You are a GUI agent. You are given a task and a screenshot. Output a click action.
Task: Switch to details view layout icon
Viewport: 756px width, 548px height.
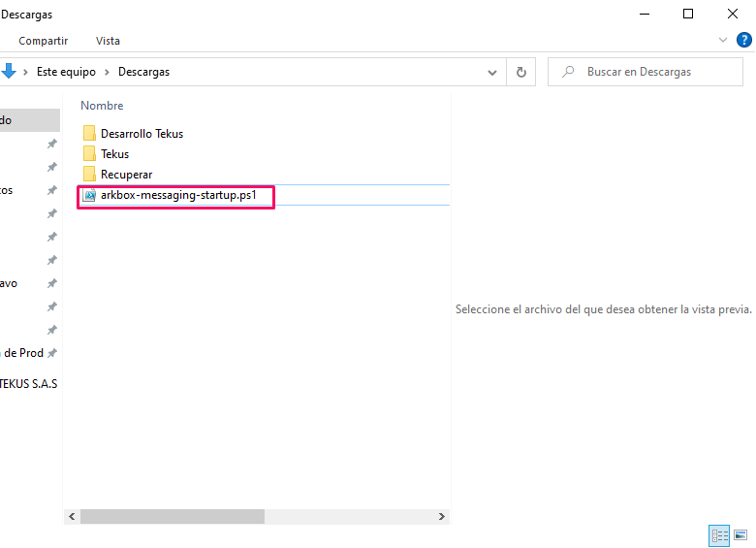point(719,534)
